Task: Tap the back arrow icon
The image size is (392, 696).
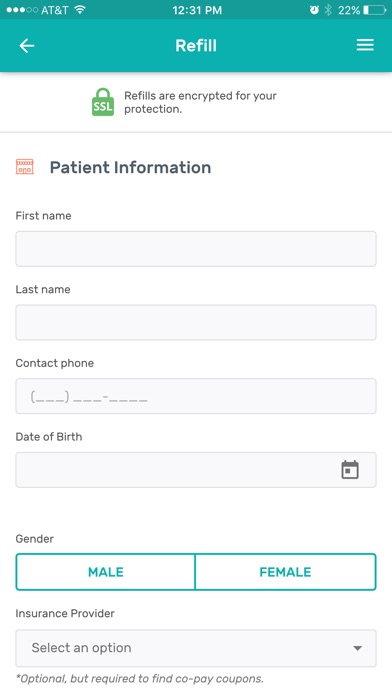Action: [27, 46]
